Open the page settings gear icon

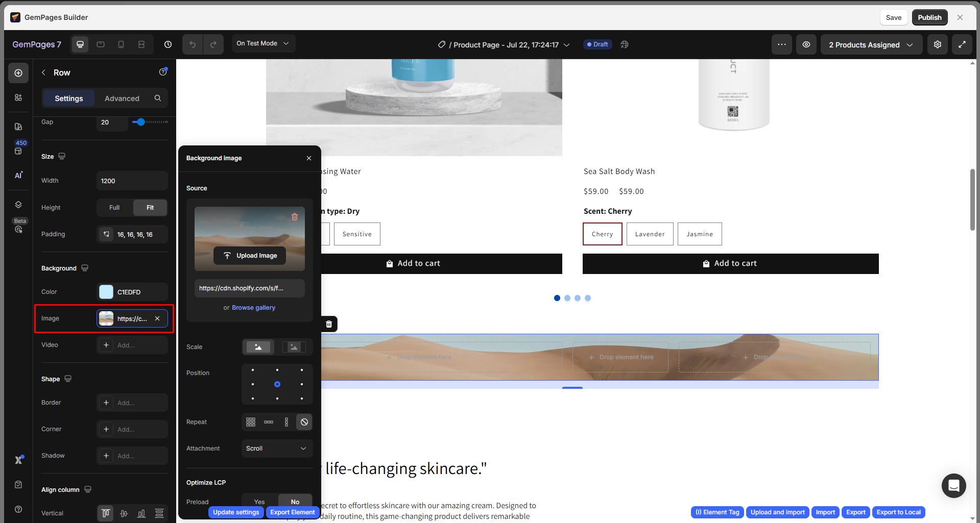point(938,44)
